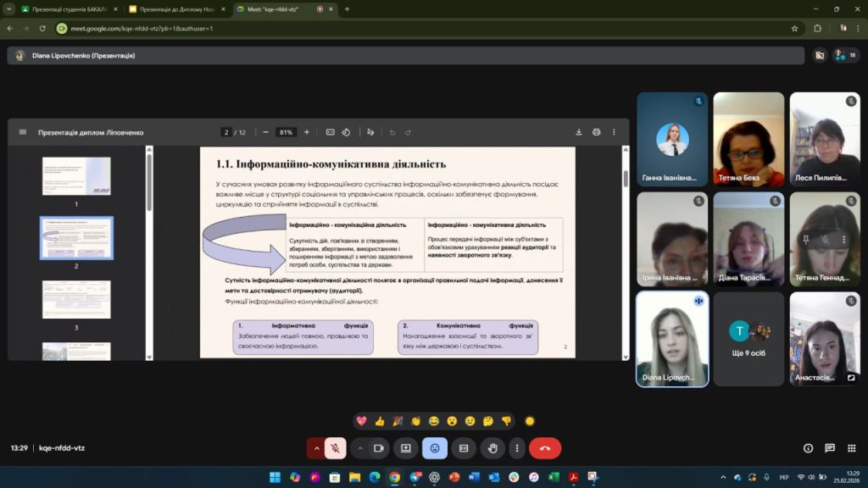Select page 3 thumbnail in PDF sidebar
Screen dimensions: 868x488
click(x=76, y=300)
